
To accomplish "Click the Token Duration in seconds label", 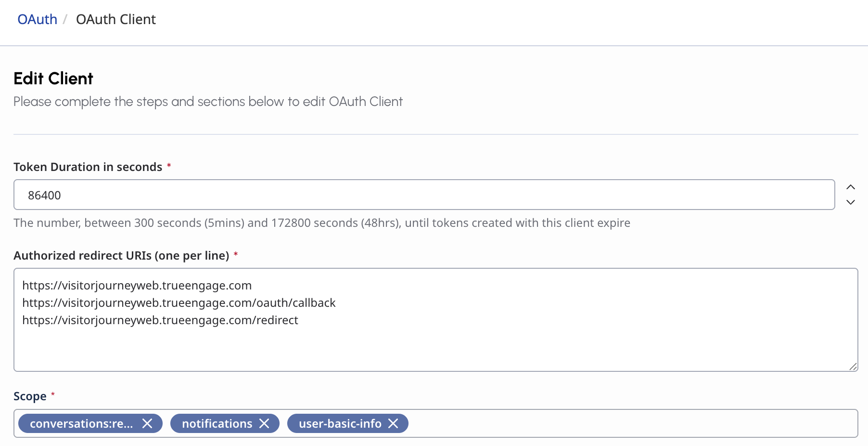I will pos(88,167).
